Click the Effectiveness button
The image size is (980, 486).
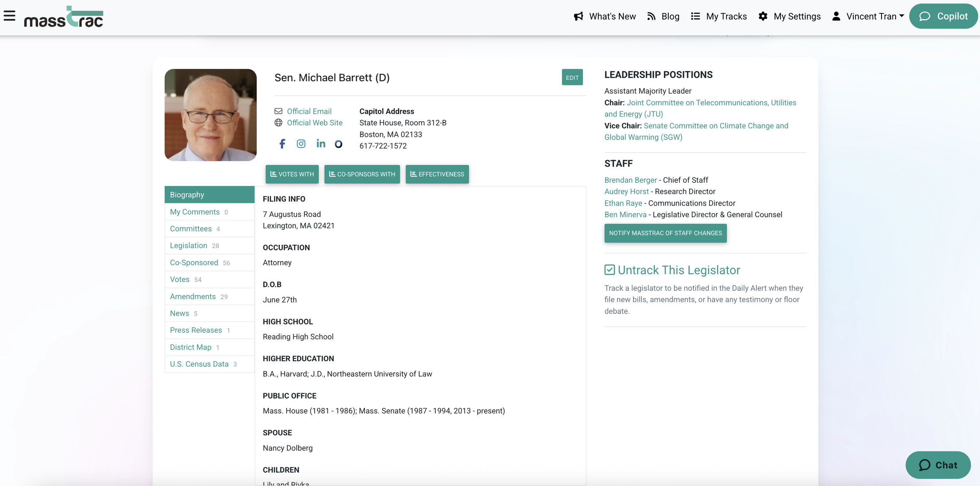click(437, 174)
